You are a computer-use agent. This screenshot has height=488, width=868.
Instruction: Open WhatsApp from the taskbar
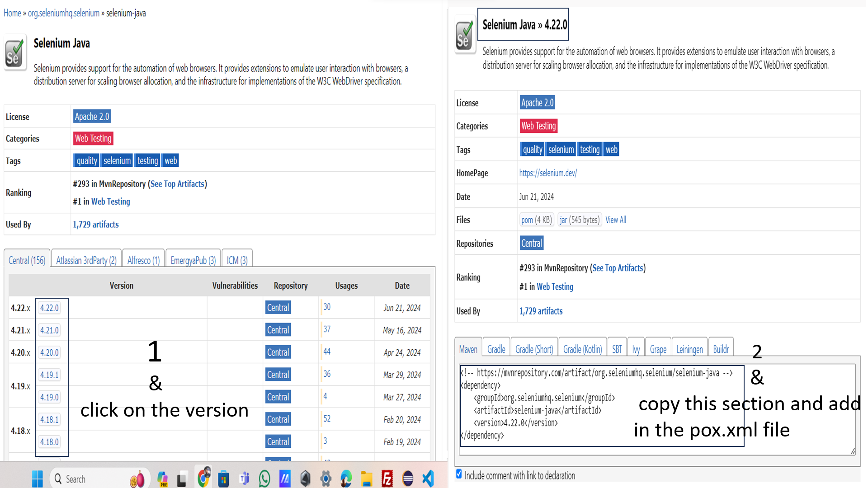[x=264, y=479]
